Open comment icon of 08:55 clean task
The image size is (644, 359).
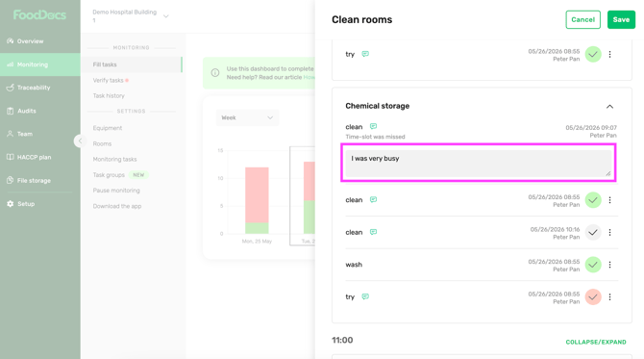[373, 199]
